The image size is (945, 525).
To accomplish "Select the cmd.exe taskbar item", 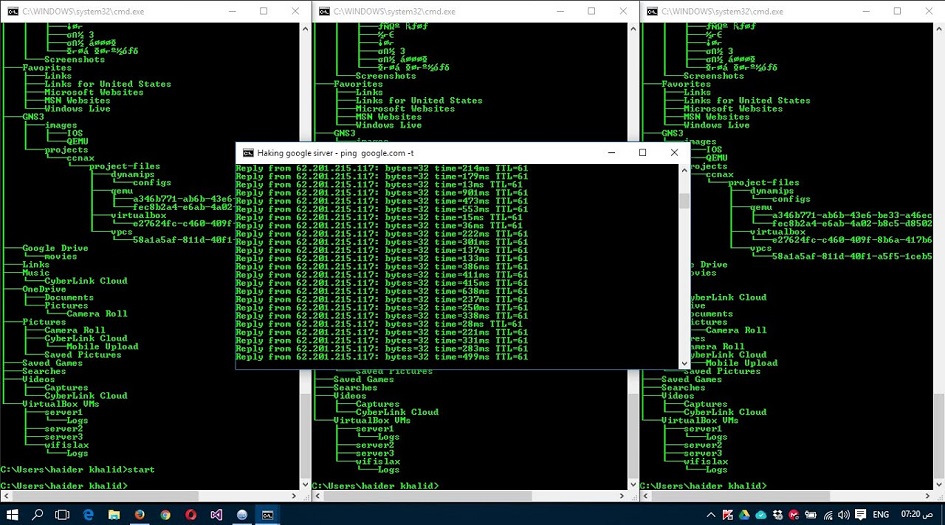I will tap(267, 514).
